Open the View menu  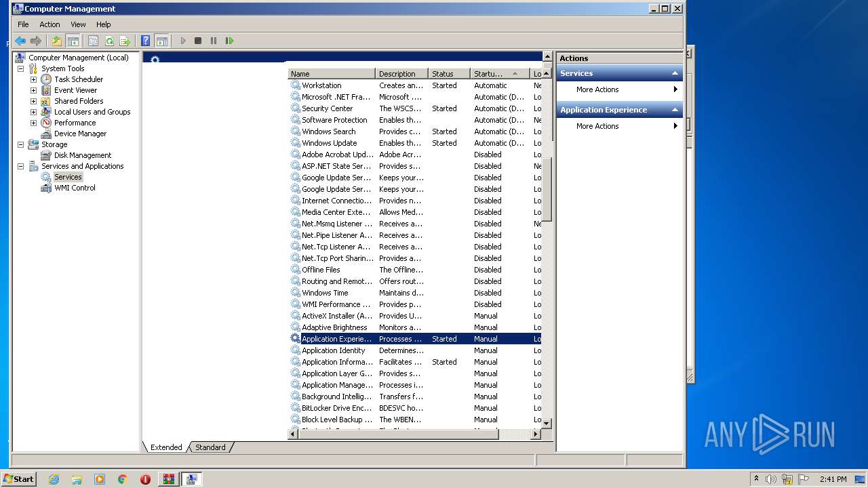(79, 24)
